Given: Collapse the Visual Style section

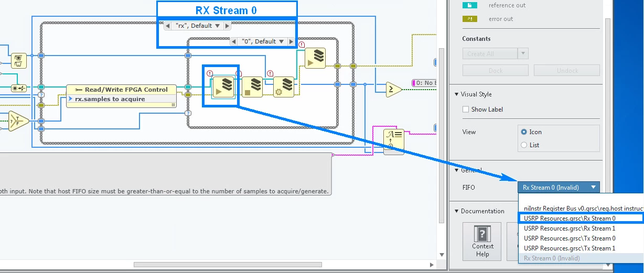Looking at the screenshot, I should (456, 94).
